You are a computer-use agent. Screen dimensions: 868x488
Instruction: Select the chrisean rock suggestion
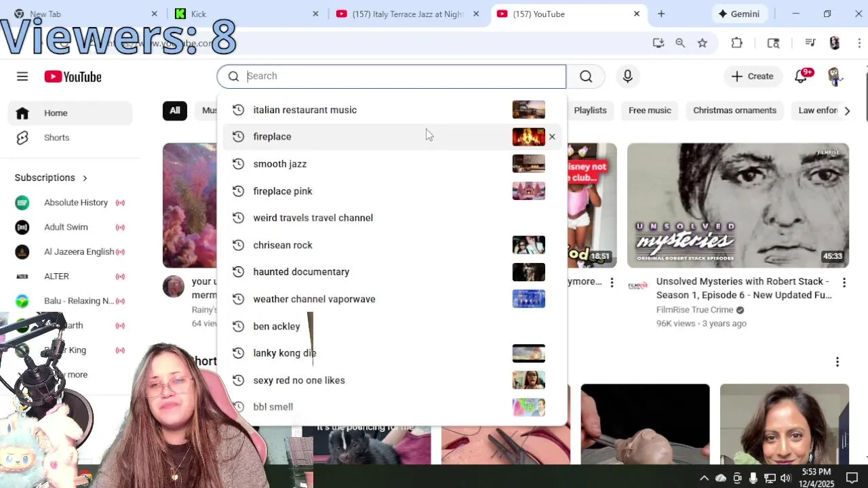point(391,245)
